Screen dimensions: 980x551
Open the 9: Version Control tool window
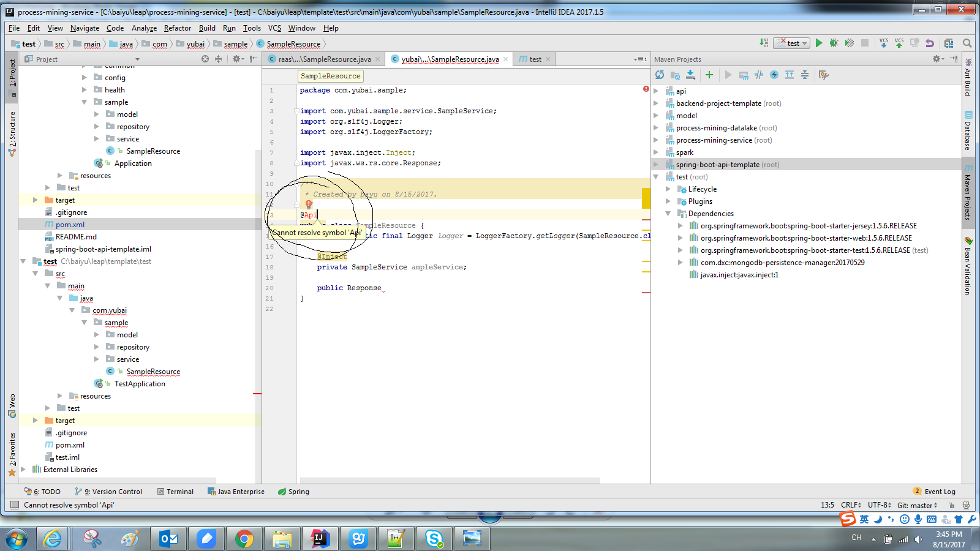[108, 492]
